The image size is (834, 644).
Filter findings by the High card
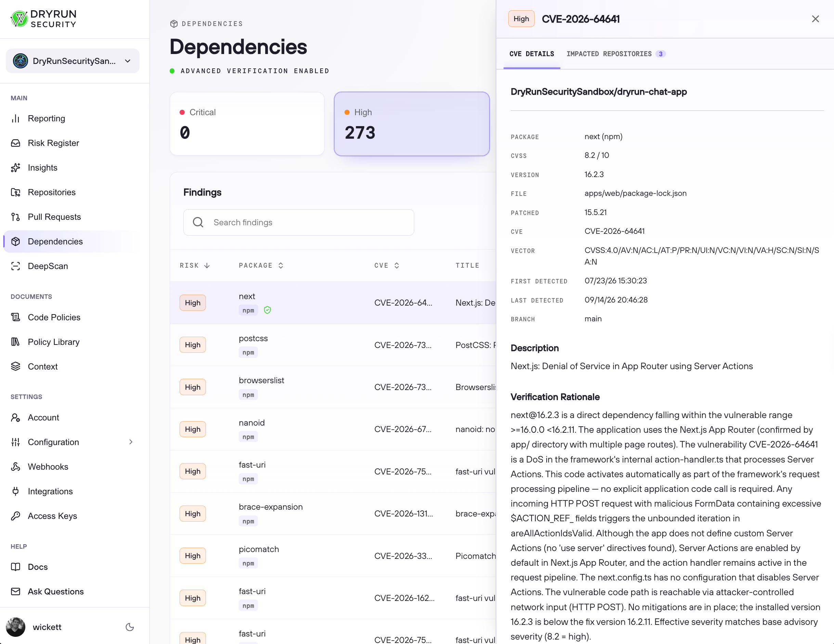click(x=412, y=124)
